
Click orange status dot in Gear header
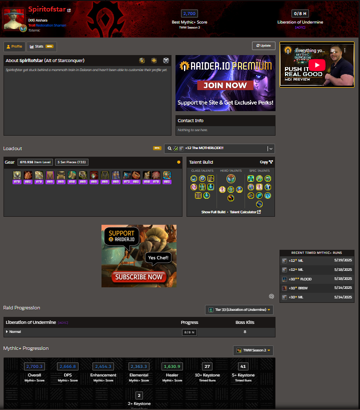(x=179, y=162)
